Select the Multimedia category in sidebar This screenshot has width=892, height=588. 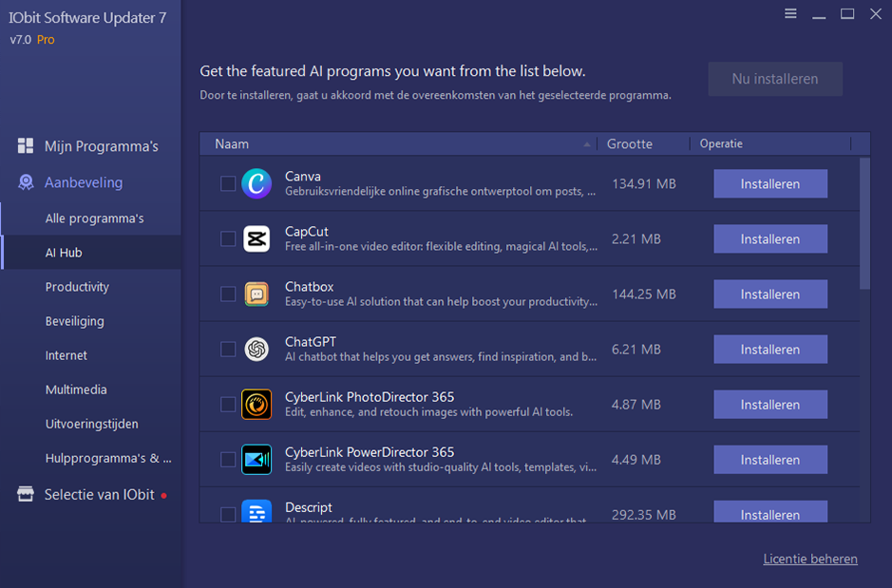(x=76, y=389)
